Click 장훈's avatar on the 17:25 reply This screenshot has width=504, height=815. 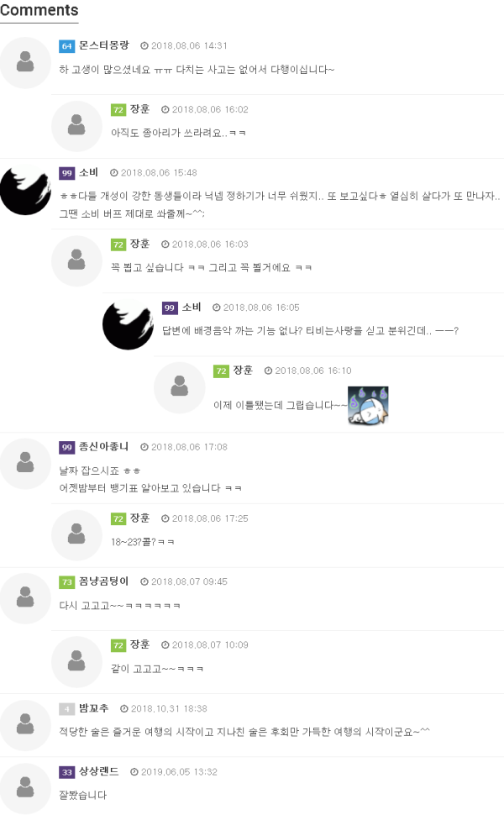(x=76, y=535)
